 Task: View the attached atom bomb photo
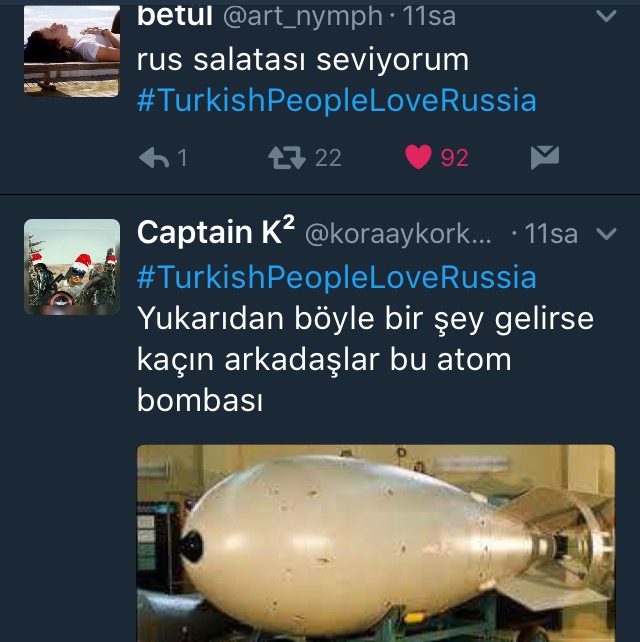pos(376,543)
